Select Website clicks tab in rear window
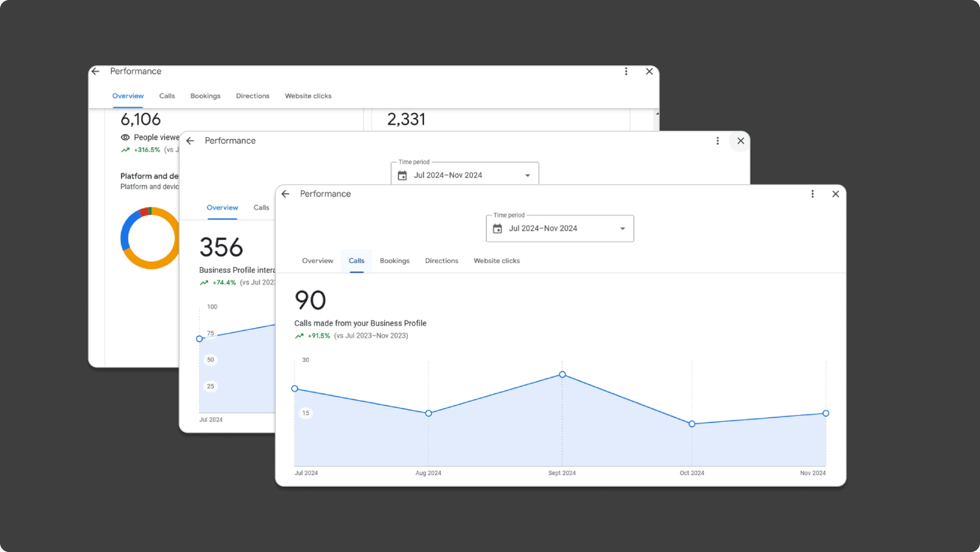Screen dimensions: 980x552 [308, 96]
